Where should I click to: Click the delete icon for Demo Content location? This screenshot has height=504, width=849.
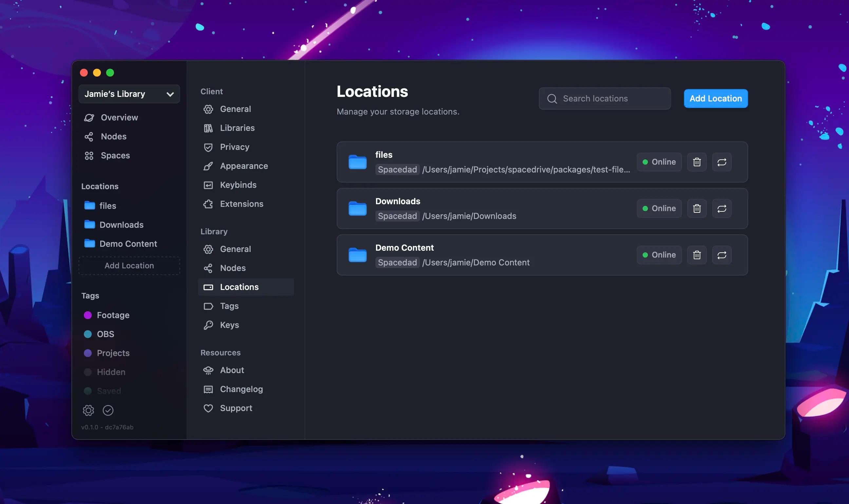point(696,255)
